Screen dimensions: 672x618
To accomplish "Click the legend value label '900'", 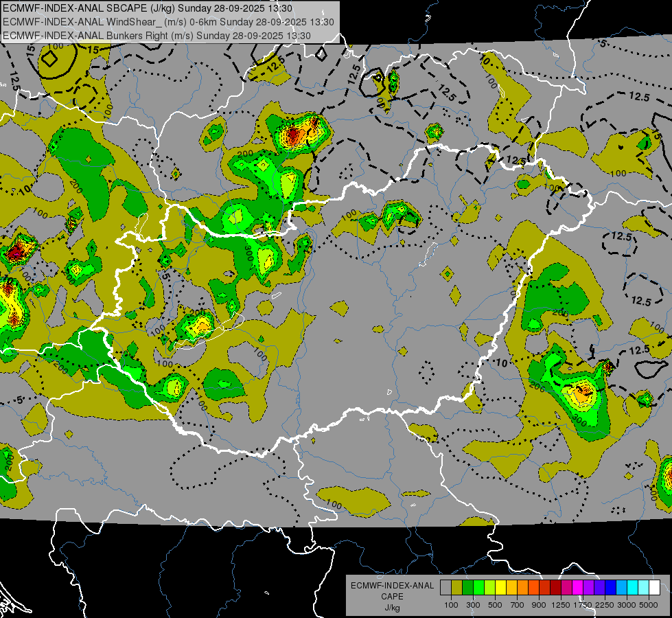I will [x=539, y=605].
